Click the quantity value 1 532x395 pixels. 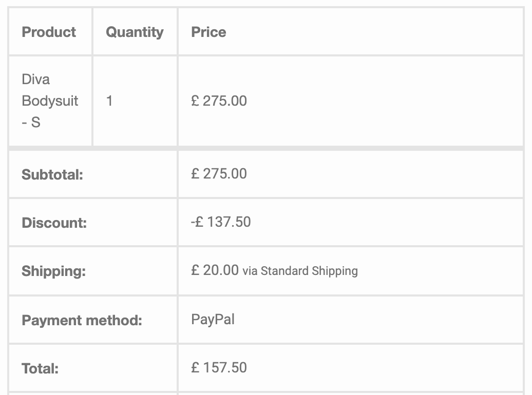coord(109,101)
